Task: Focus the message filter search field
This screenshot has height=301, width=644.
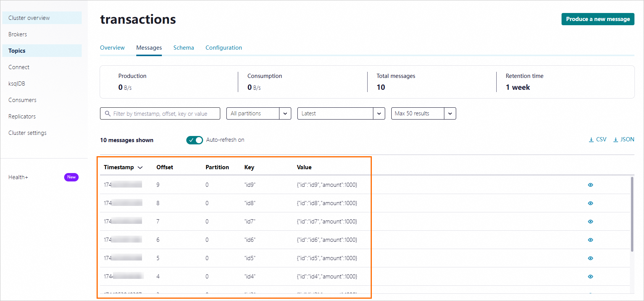Action: pyautogui.click(x=160, y=113)
